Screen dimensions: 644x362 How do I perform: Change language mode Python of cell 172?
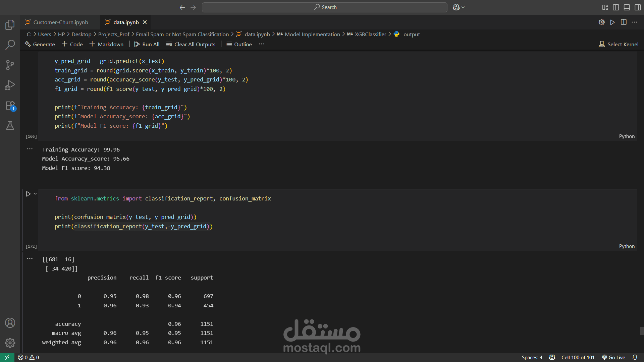[627, 246]
